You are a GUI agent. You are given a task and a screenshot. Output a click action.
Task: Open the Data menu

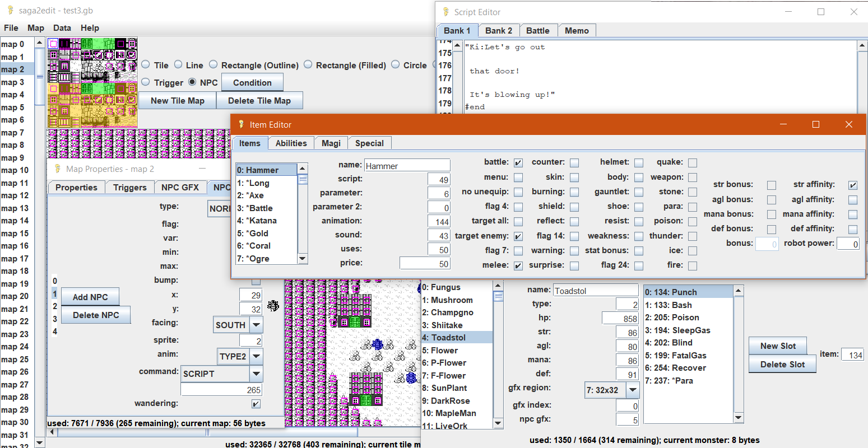pyautogui.click(x=62, y=27)
